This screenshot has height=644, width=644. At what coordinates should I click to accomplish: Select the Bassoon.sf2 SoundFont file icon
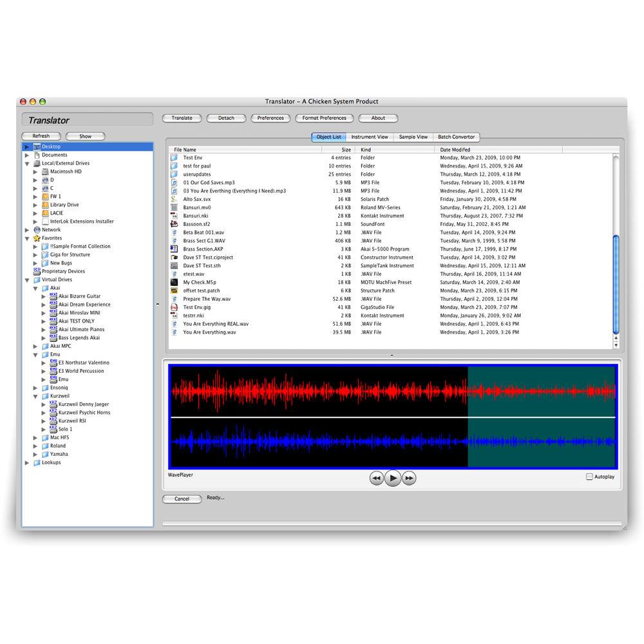[174, 224]
